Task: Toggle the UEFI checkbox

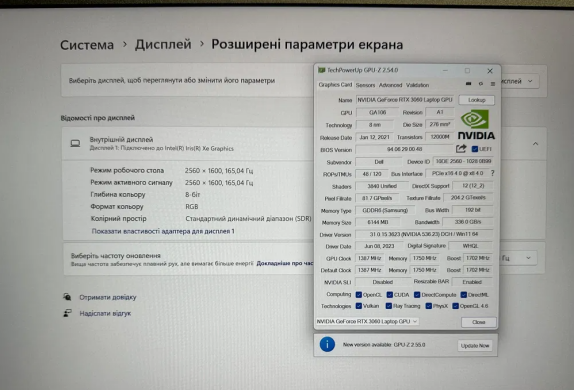Action: [475, 149]
